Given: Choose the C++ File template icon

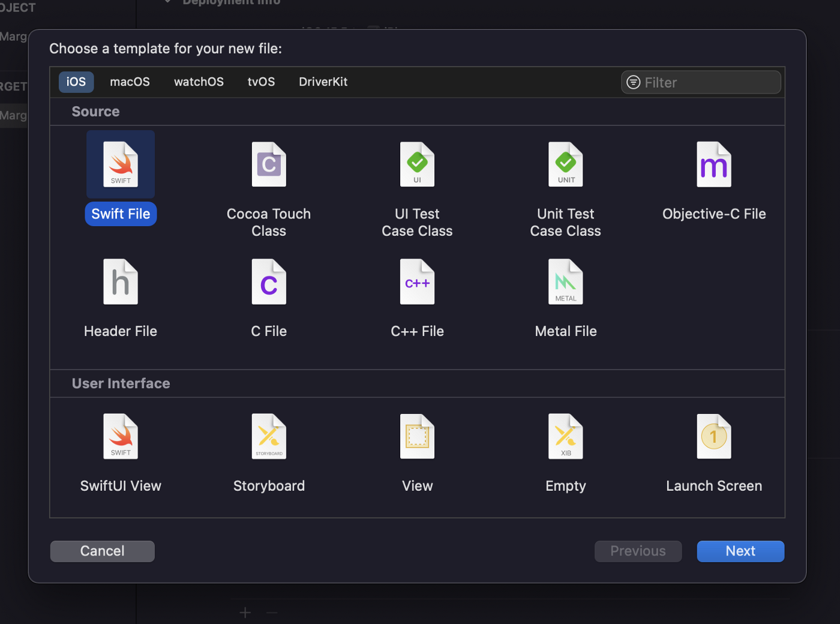Looking at the screenshot, I should pos(417,282).
